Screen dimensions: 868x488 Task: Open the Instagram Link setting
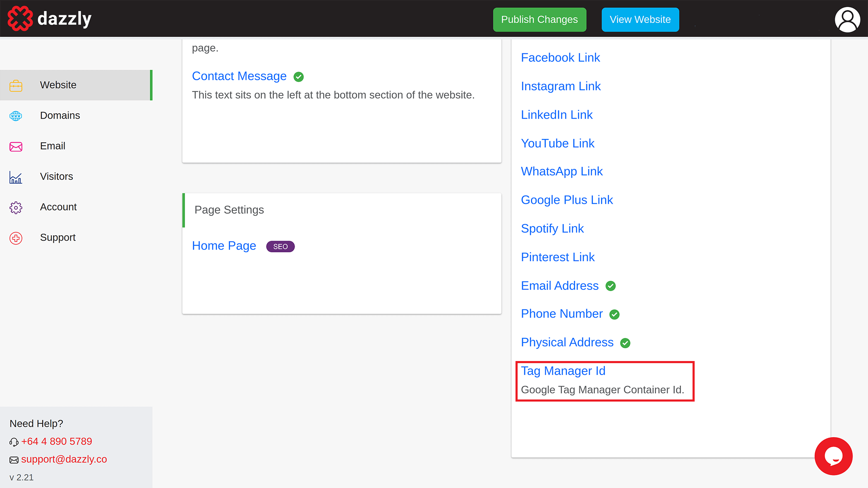(x=561, y=86)
